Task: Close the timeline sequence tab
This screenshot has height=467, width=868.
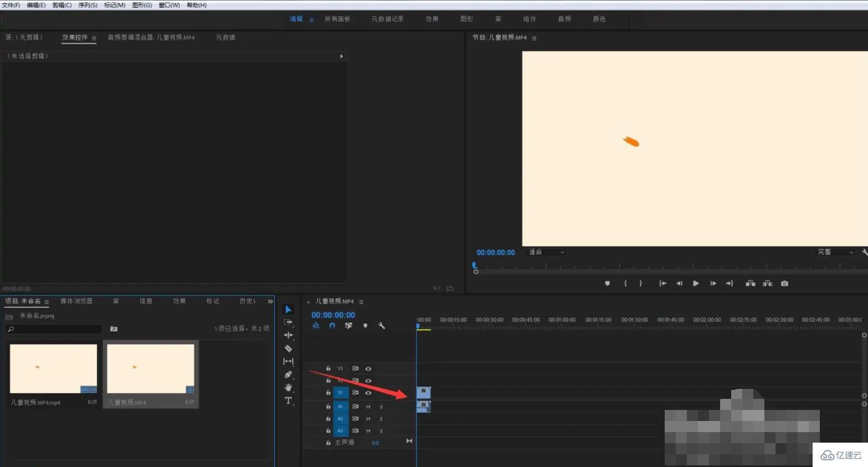Action: (309, 302)
